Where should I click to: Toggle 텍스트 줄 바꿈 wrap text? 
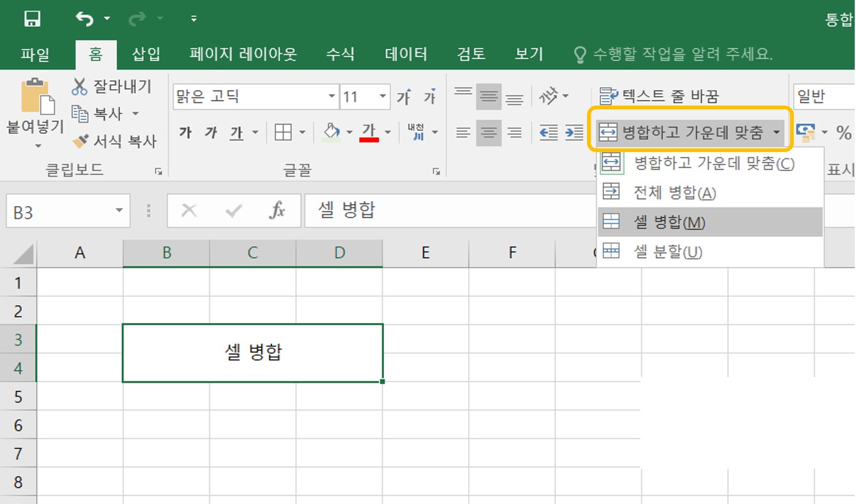tap(659, 96)
